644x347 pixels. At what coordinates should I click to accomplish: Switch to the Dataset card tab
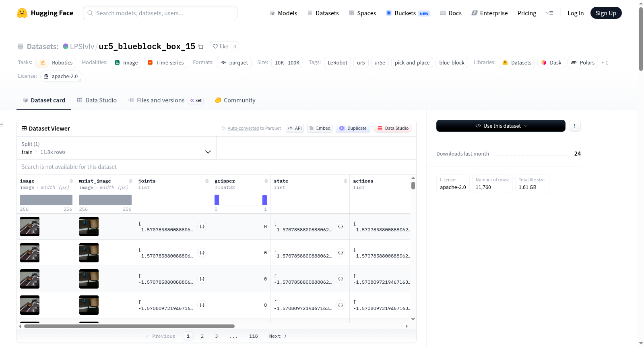click(x=44, y=100)
